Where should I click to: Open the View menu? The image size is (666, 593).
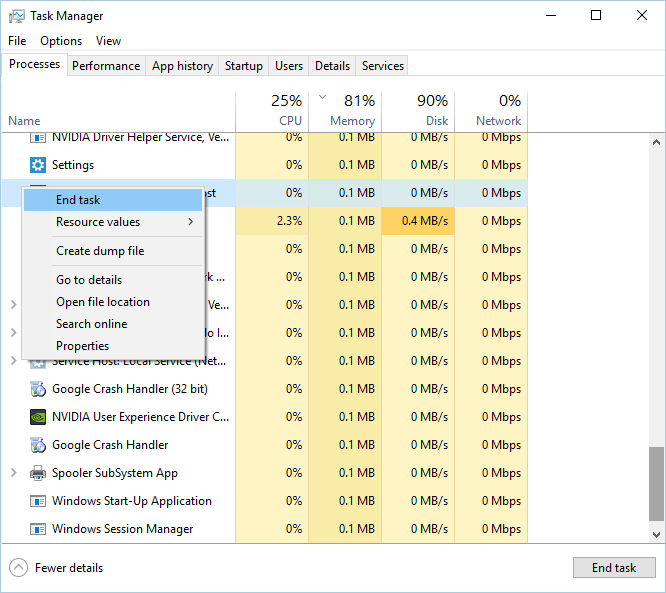[108, 41]
